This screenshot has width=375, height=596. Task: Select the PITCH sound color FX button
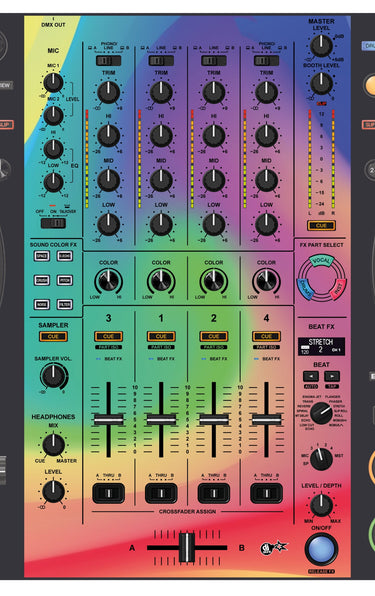[x=65, y=280]
